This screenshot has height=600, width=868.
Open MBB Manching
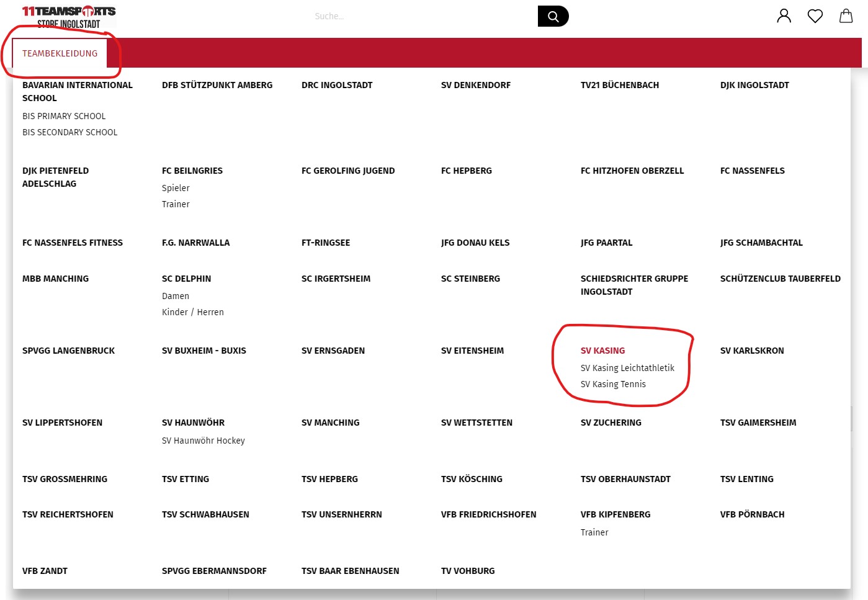55,279
